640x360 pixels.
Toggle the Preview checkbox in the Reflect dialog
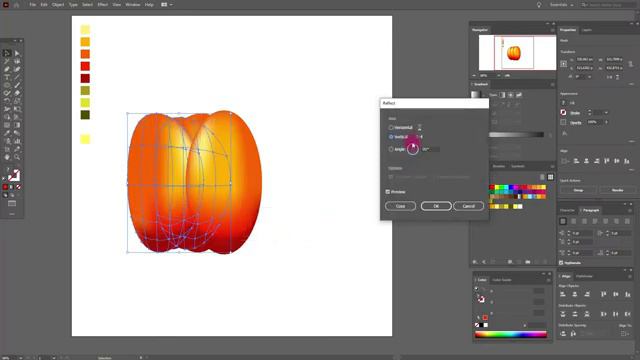tap(388, 191)
